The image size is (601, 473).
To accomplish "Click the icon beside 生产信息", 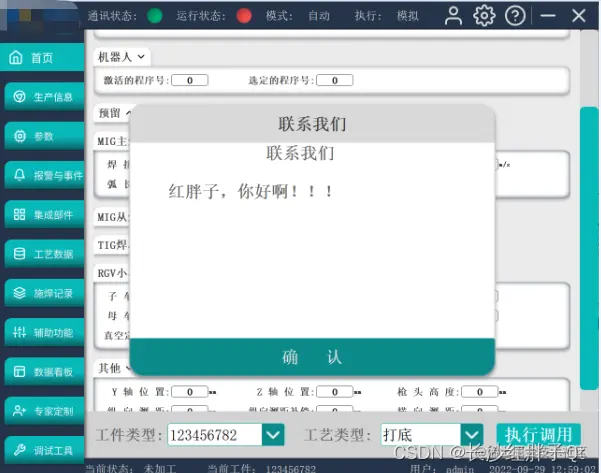I will tap(19, 97).
